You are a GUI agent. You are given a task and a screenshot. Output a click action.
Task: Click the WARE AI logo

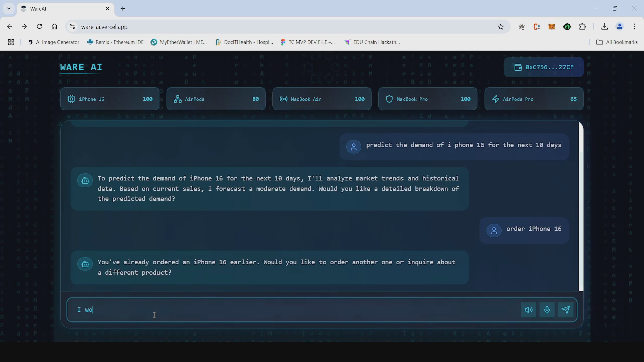pyautogui.click(x=81, y=67)
